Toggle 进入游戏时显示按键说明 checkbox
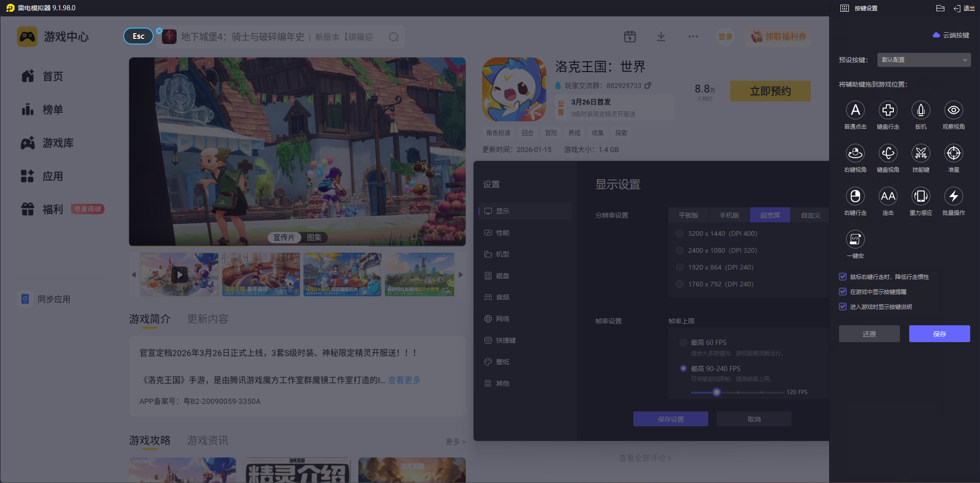 [x=843, y=307]
